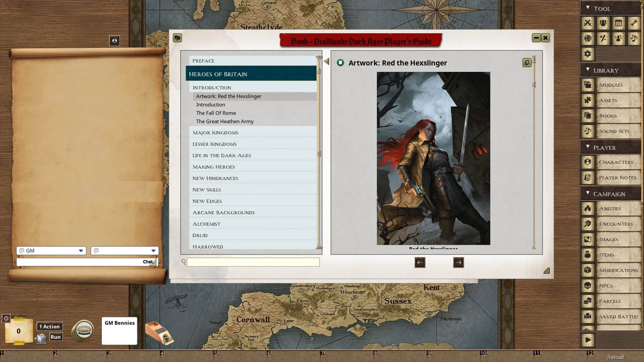Click the book search input field
Viewport: 644px width, 362px height.
[253, 262]
